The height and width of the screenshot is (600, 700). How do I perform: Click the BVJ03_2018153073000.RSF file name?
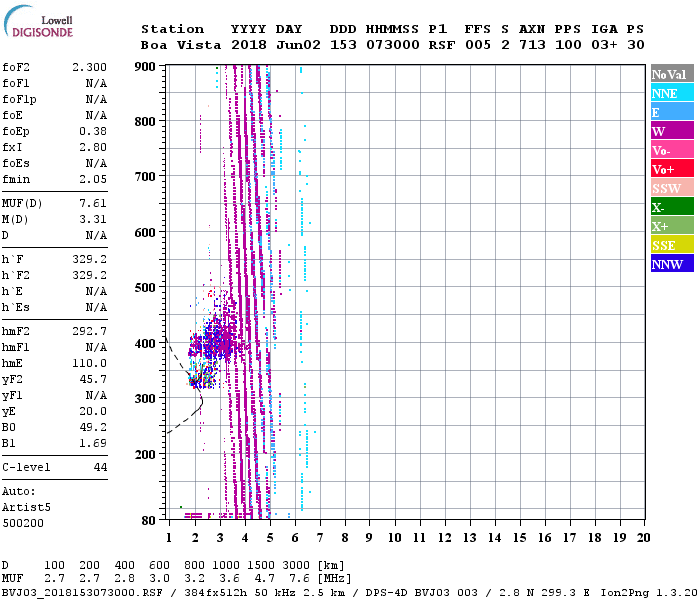[82, 593]
